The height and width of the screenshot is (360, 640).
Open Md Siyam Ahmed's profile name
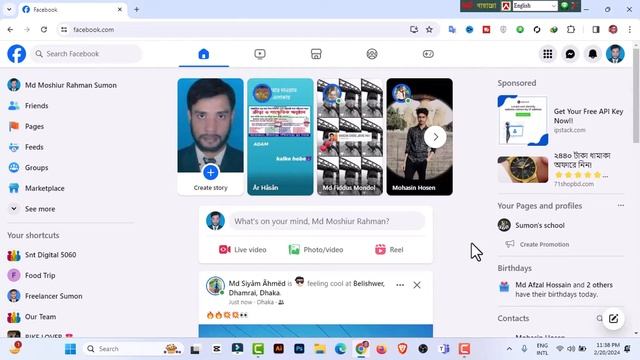tap(257, 283)
